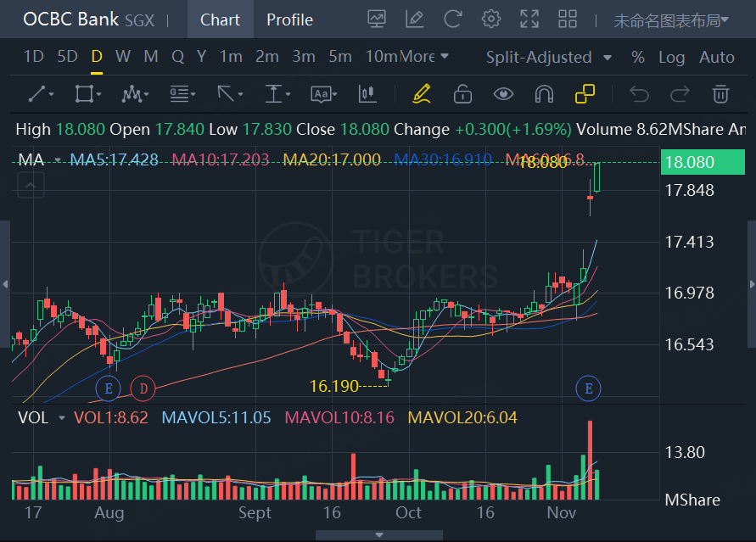This screenshot has height=542, width=756.
Task: Select the yearly Y timeframe
Action: (x=202, y=56)
